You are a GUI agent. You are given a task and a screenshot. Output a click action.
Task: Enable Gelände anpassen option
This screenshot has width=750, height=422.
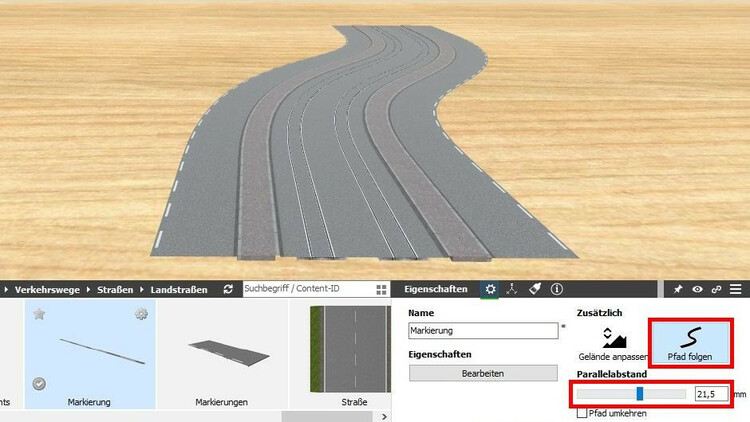point(613,344)
